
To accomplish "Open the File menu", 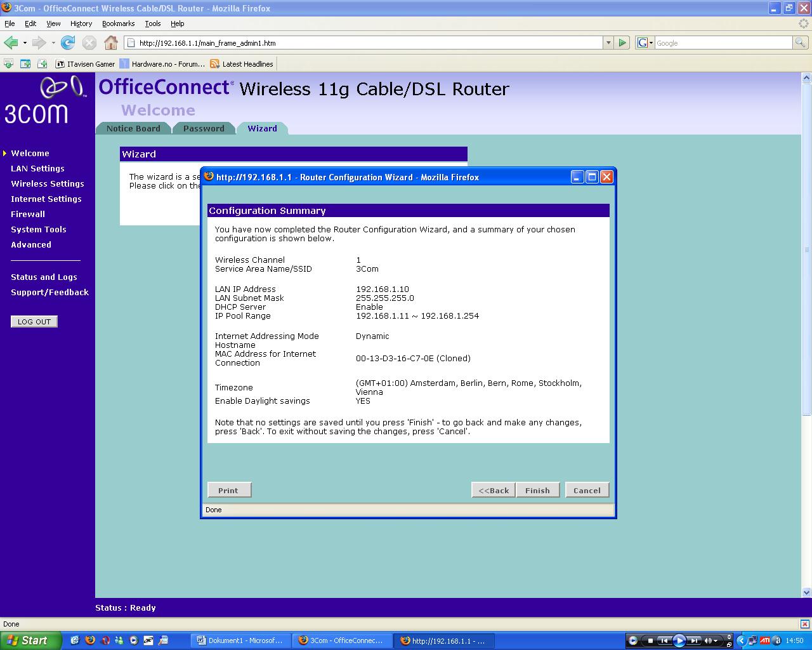I will pos(10,23).
